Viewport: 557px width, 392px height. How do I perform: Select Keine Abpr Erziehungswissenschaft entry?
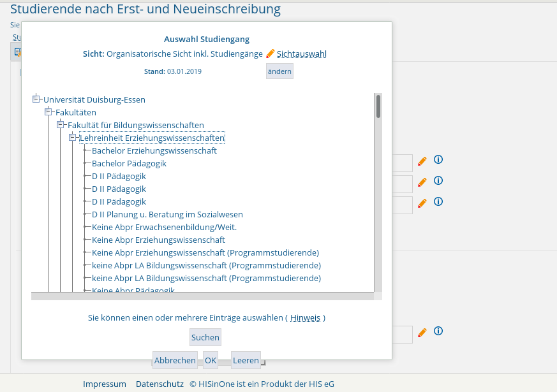coord(158,240)
